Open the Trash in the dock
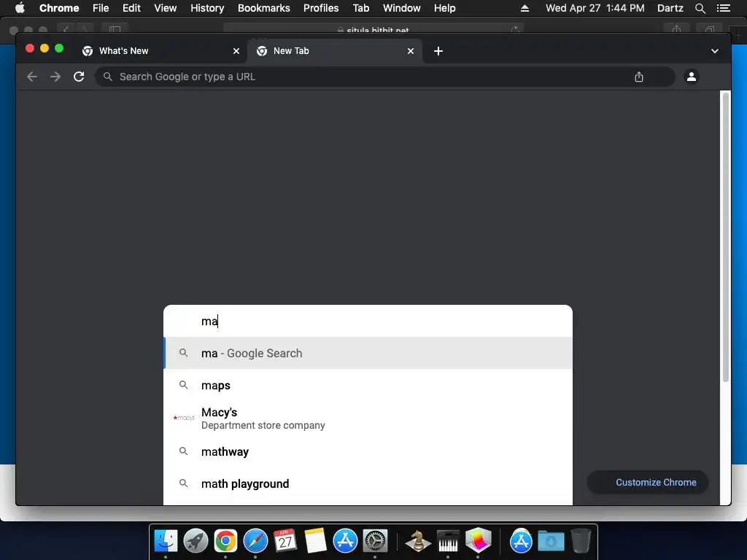 click(x=581, y=541)
